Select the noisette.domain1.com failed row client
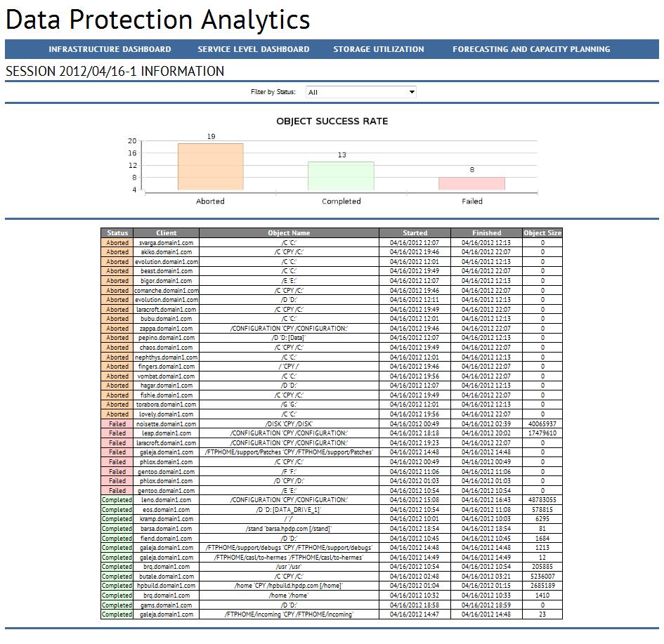The width and height of the screenshot is (664, 644). (167, 424)
